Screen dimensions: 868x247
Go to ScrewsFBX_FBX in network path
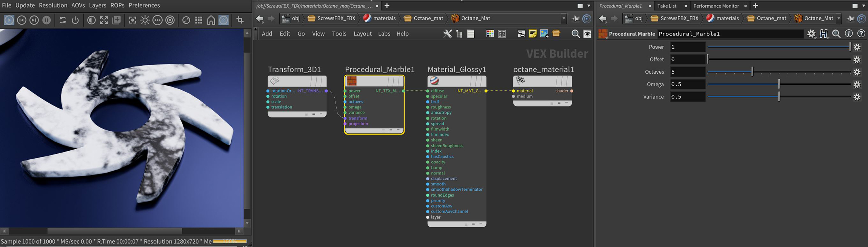click(331, 18)
